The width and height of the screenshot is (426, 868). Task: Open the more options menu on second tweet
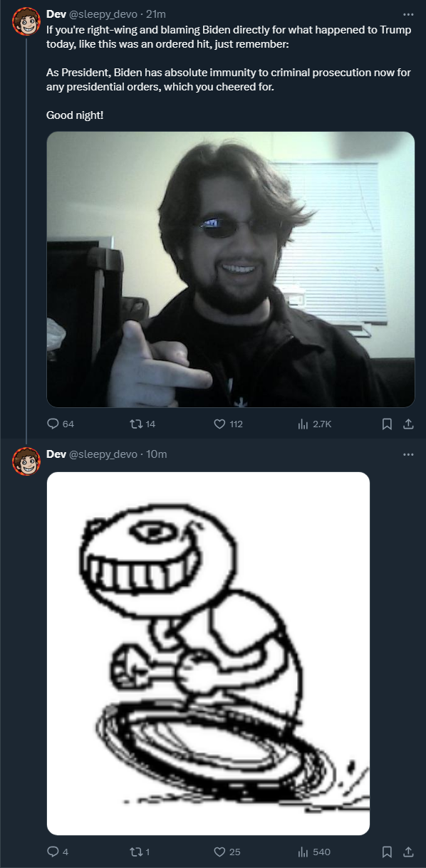point(407,454)
